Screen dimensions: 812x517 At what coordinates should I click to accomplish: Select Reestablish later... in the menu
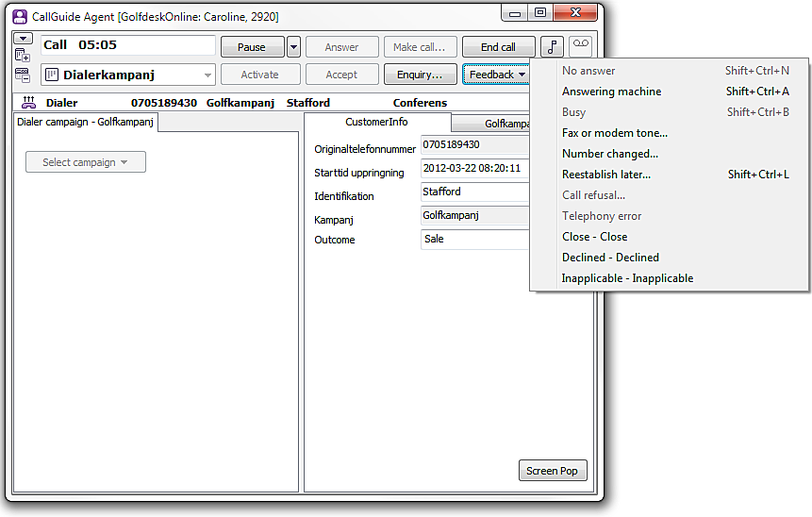pos(605,175)
